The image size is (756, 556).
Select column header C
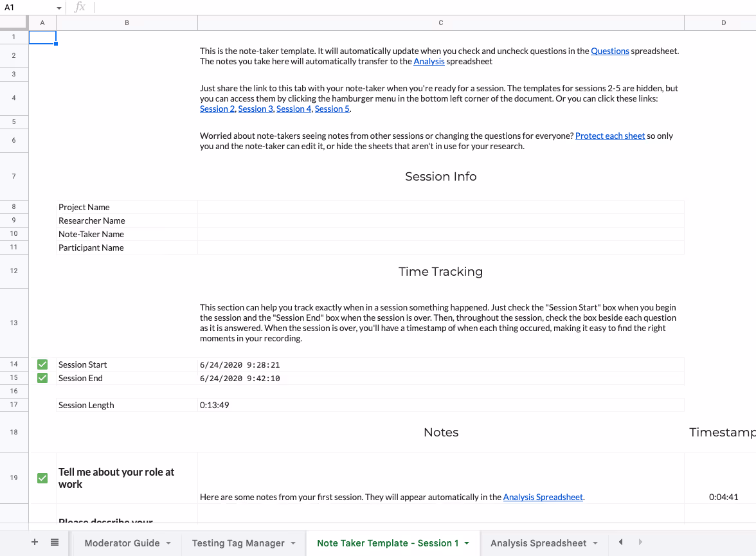tap(441, 22)
